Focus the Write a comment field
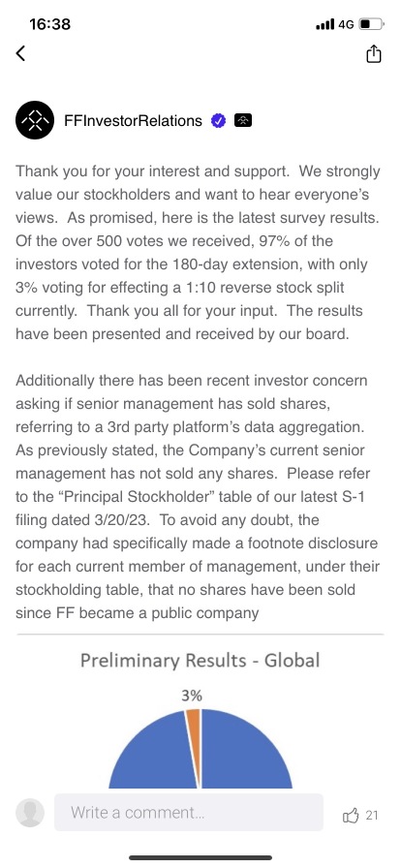The width and height of the screenshot is (401, 868). [x=189, y=813]
